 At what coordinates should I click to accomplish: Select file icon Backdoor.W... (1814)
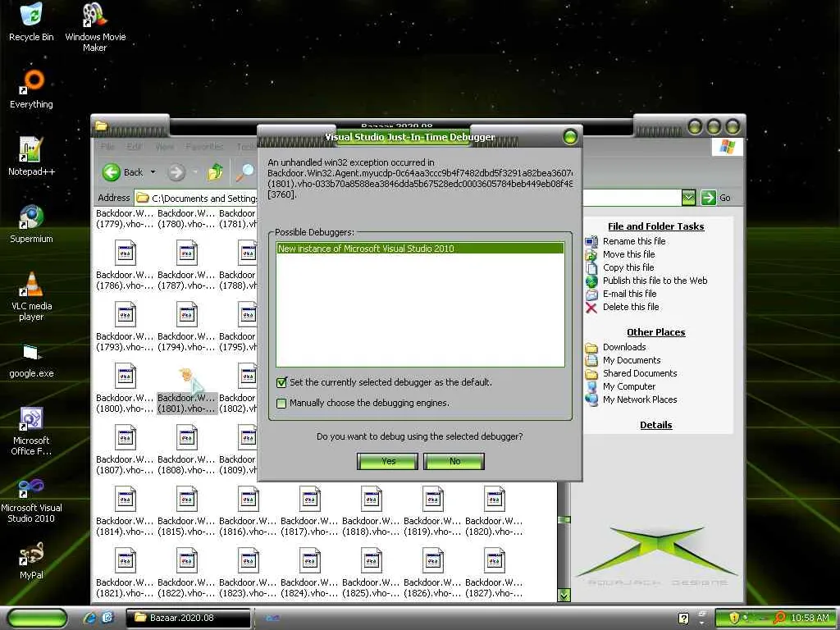(x=125, y=500)
